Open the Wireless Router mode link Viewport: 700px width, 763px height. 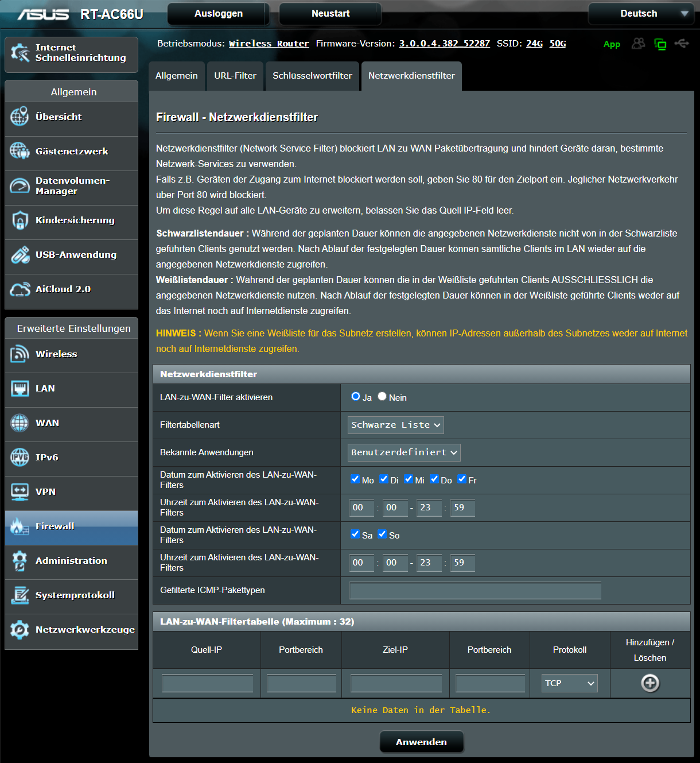tap(269, 44)
